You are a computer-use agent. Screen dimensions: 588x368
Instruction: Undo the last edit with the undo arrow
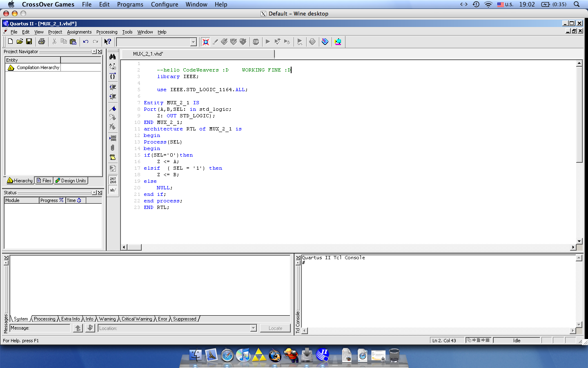click(x=86, y=41)
